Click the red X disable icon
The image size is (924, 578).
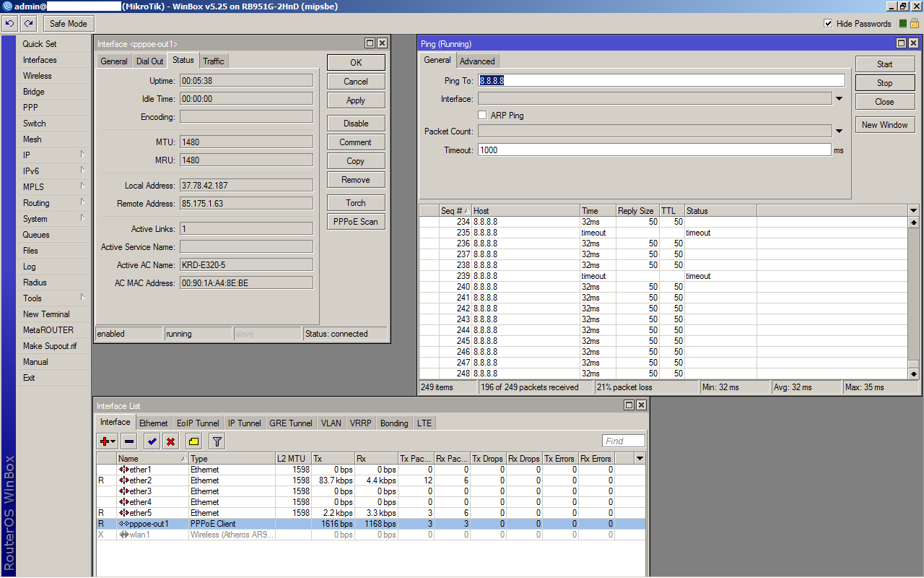(170, 441)
